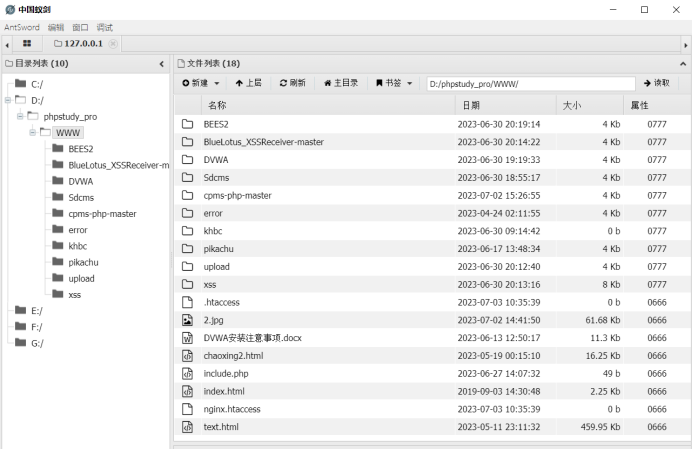
Task: Collapse the 目录列表 panel
Action: pos(162,64)
